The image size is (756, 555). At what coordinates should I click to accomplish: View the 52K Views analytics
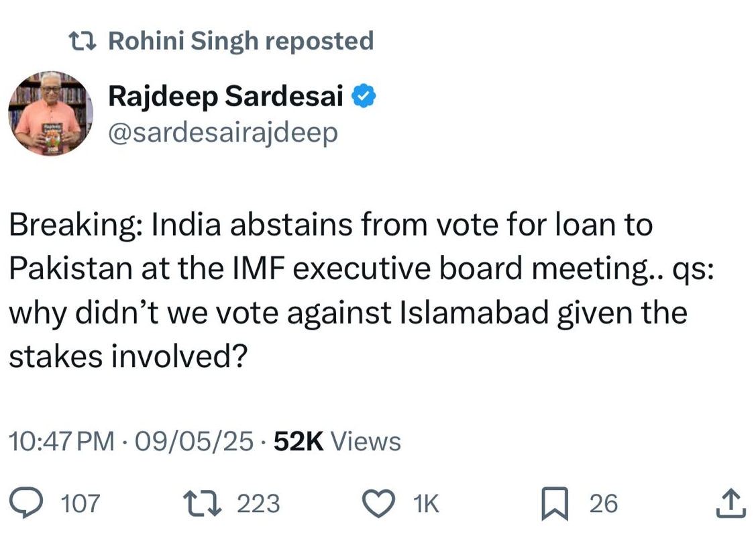click(337, 442)
